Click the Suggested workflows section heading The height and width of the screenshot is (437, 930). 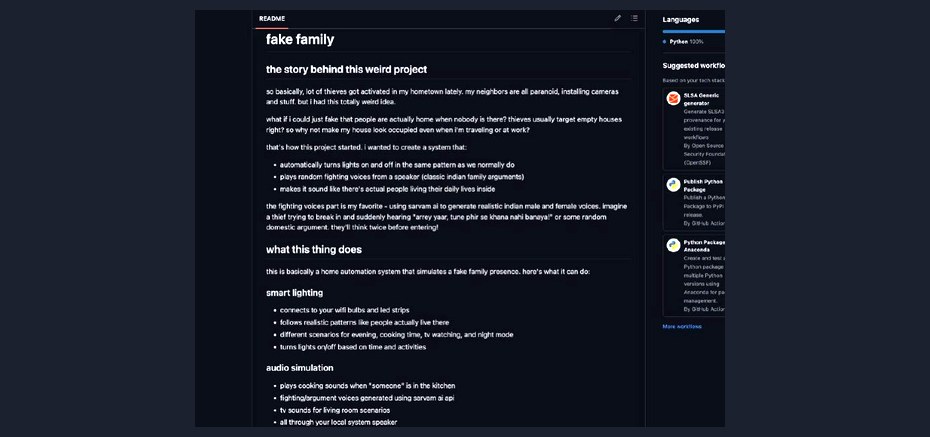click(693, 66)
